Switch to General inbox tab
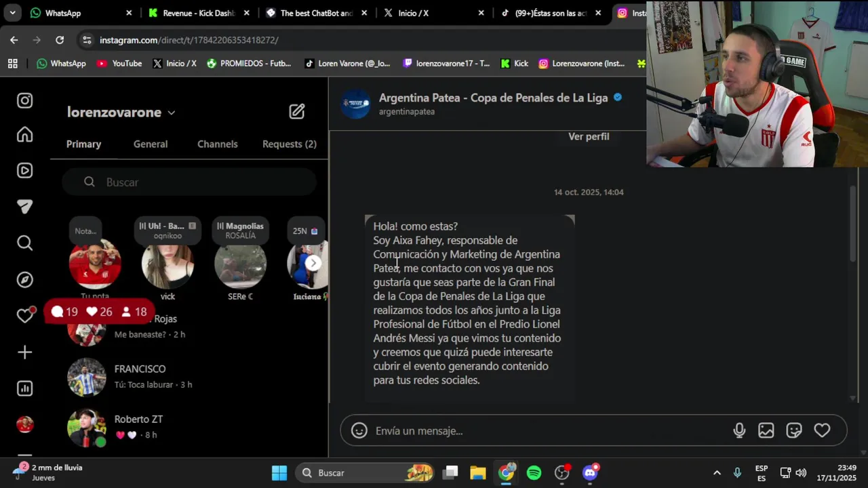Viewport: 868px width, 488px height. pos(151,144)
